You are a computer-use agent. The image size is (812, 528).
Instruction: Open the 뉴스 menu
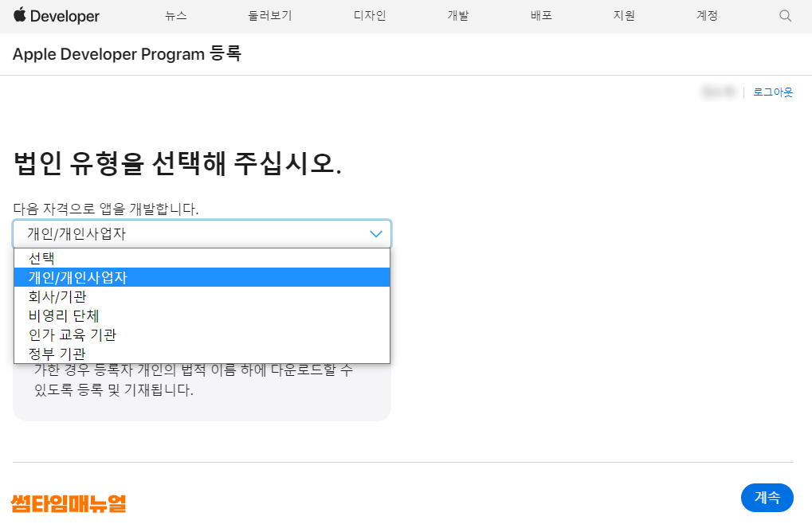point(176,16)
